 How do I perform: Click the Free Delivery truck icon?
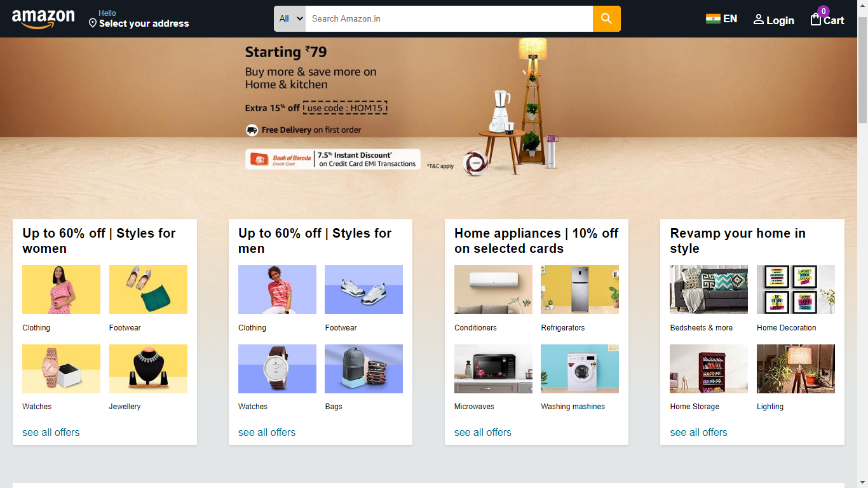[x=252, y=130]
